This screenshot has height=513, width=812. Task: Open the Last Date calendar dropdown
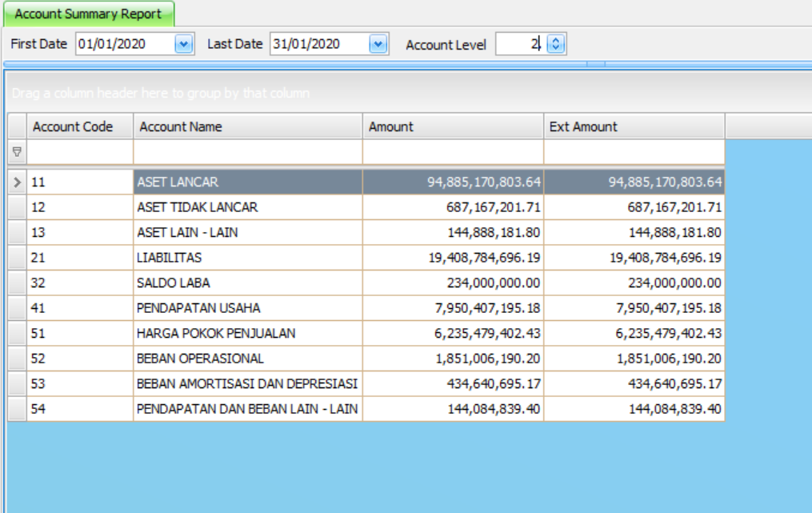(378, 44)
